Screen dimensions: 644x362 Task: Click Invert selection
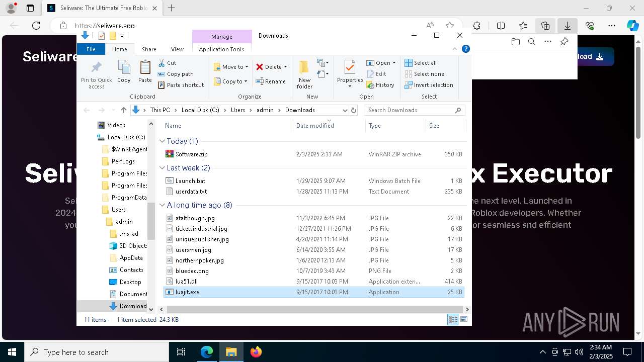(429, 85)
